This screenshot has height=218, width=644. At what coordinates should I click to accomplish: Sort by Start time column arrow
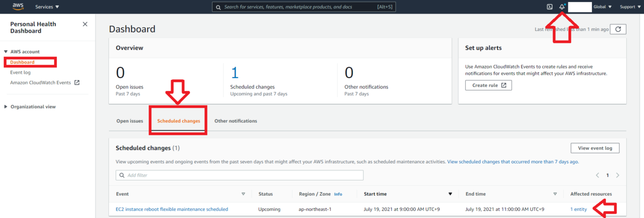450,194
